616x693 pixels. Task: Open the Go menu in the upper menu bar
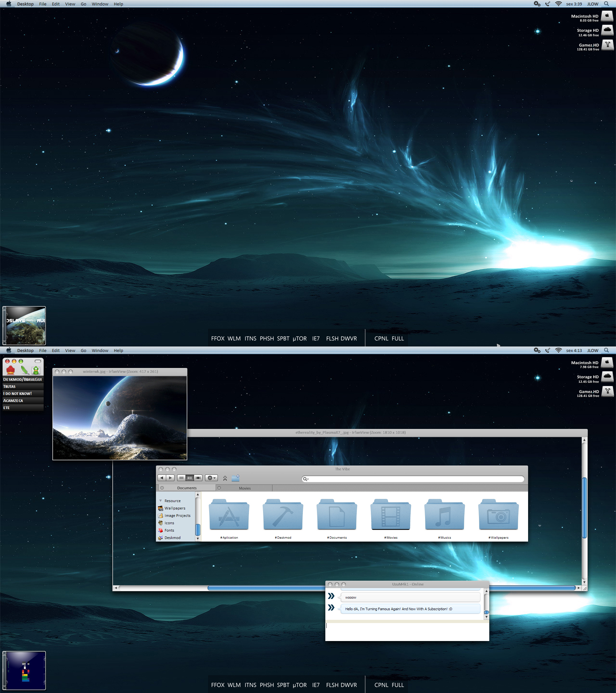click(x=83, y=4)
